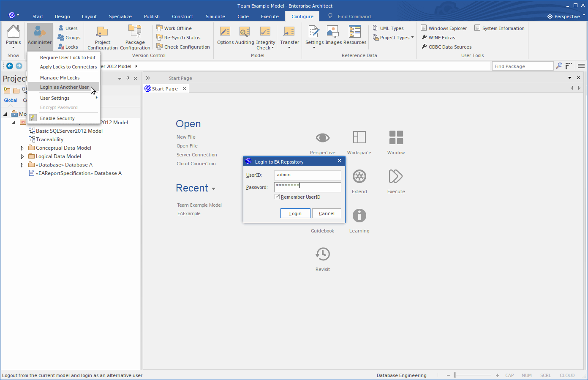Click the Workspace layout icon
The height and width of the screenshot is (380, 588).
tap(359, 138)
